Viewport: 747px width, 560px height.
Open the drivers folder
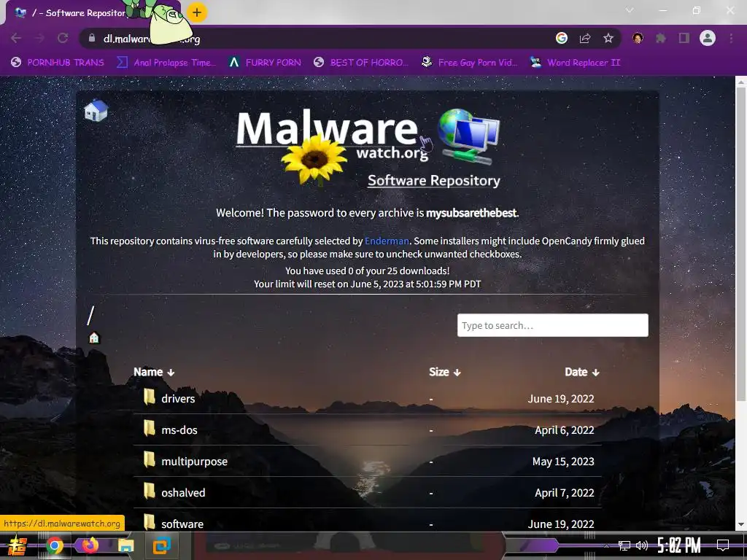click(178, 399)
